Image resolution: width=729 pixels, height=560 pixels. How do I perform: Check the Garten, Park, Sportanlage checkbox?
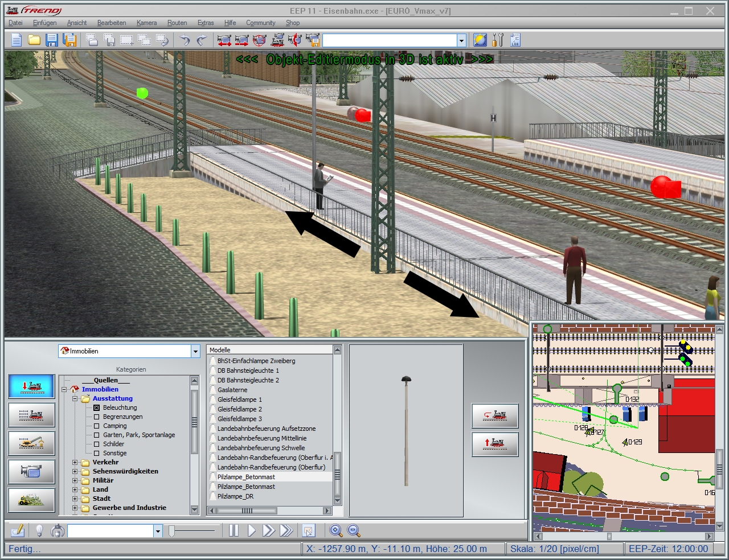[96, 435]
